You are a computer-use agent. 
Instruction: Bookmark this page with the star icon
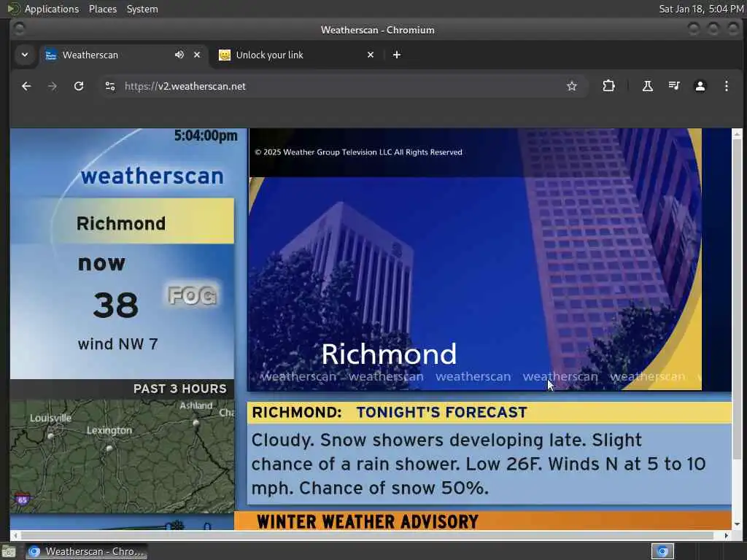(x=572, y=86)
